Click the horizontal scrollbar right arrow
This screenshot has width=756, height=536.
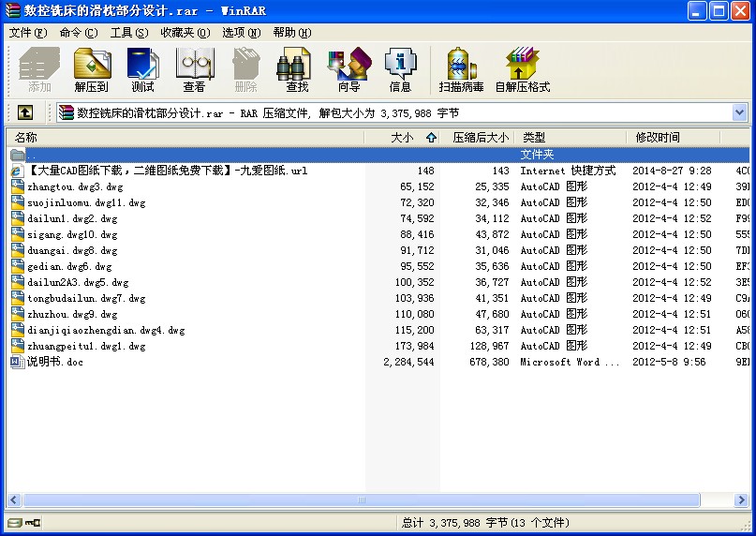pos(742,499)
